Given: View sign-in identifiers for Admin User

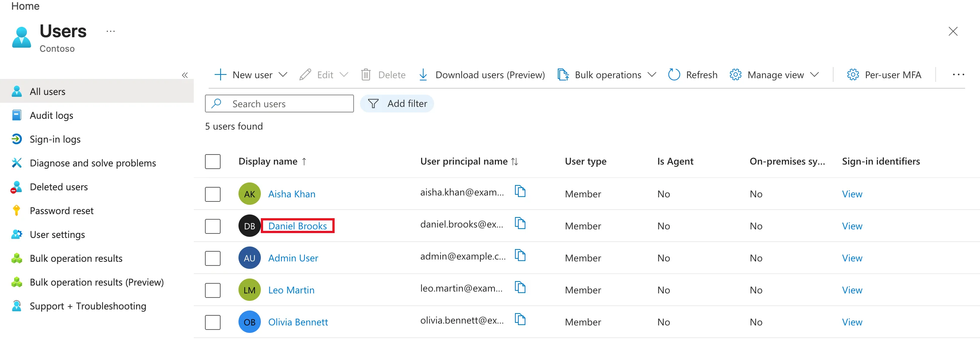Looking at the screenshot, I should pyautogui.click(x=852, y=258).
